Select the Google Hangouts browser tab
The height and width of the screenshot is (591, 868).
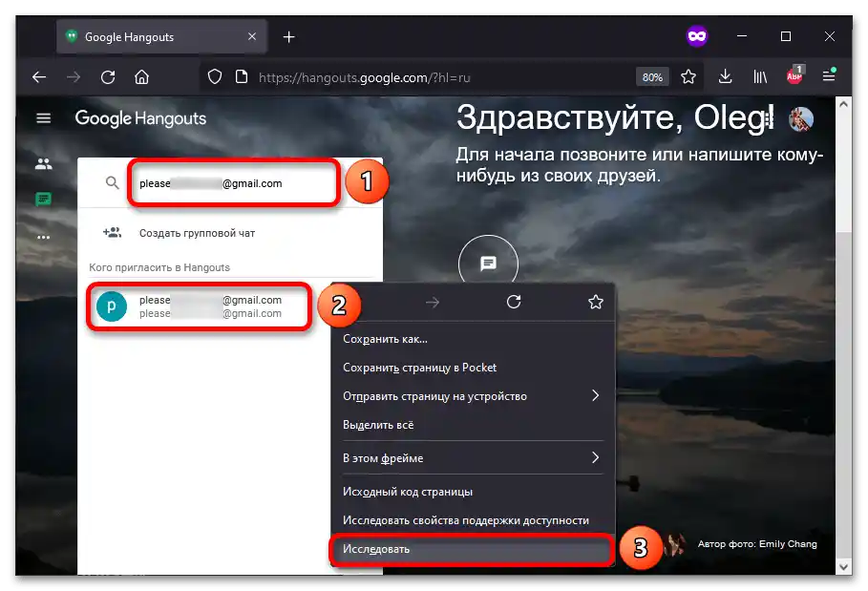pos(161,36)
